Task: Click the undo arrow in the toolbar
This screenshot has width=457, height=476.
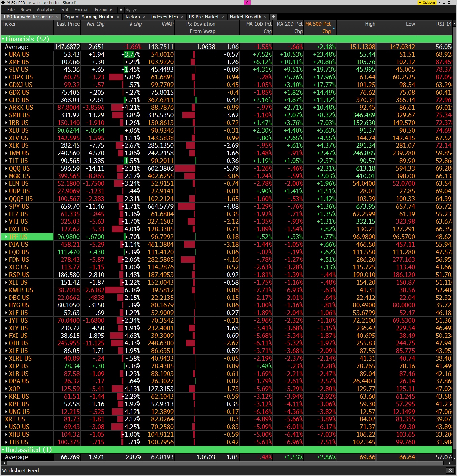Action: point(128,10)
